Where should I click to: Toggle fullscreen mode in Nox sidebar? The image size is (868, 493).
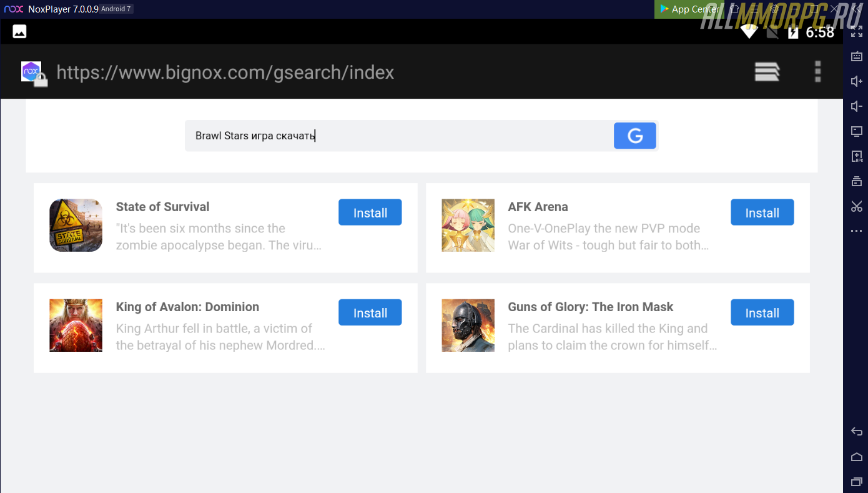coord(857,31)
